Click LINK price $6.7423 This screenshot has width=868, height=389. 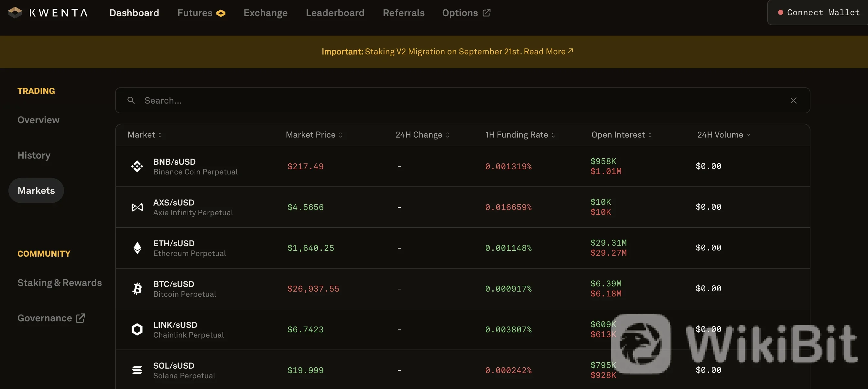point(305,329)
